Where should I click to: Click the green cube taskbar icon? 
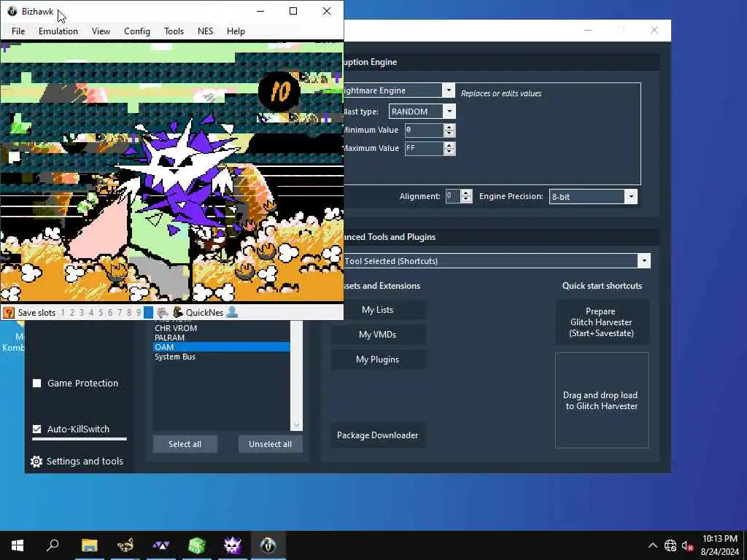point(197,545)
